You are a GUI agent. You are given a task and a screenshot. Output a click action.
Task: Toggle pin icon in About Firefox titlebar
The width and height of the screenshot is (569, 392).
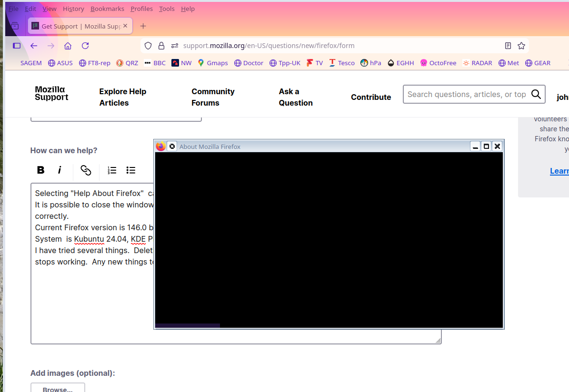(x=172, y=146)
